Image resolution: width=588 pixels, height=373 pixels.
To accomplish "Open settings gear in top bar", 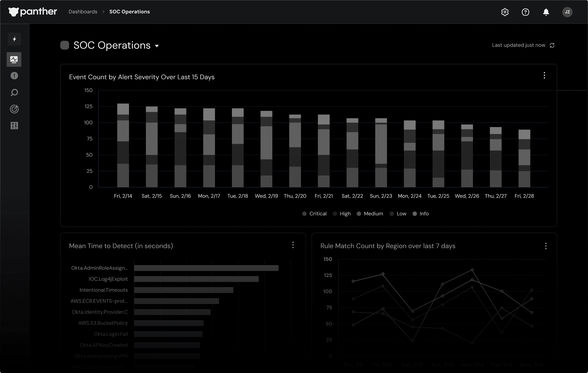I will coord(505,12).
